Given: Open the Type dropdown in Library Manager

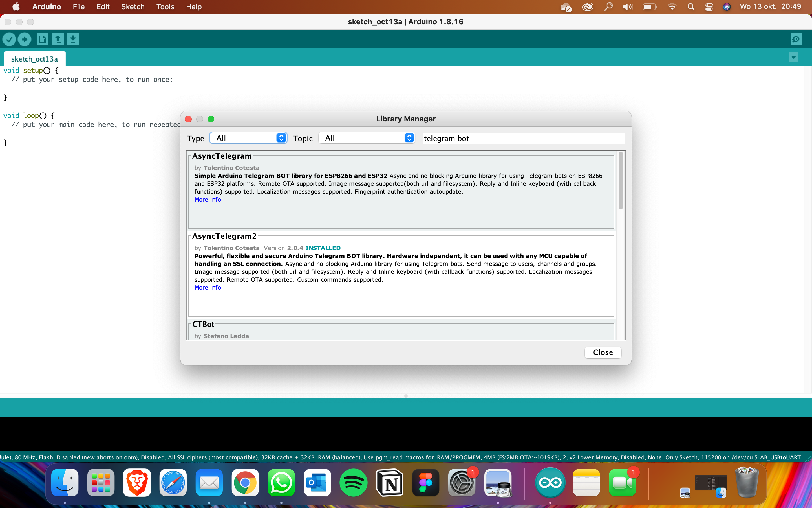Looking at the screenshot, I should [x=248, y=138].
